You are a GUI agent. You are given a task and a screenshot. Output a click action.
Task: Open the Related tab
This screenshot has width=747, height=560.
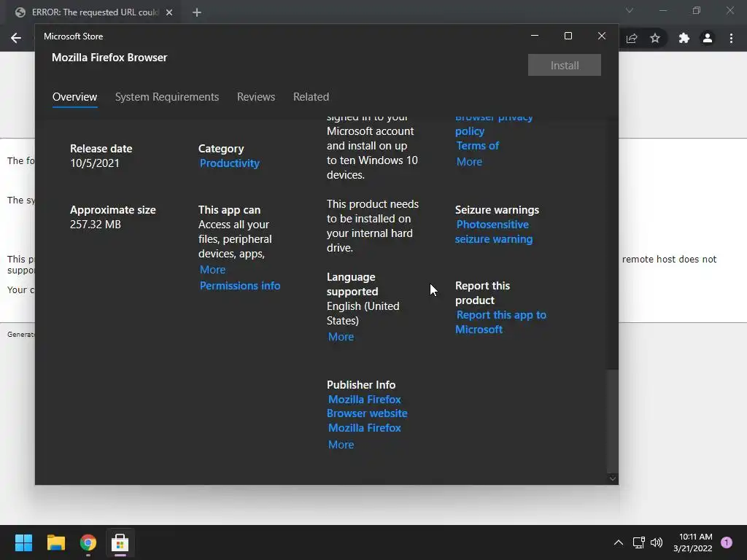[x=311, y=97]
